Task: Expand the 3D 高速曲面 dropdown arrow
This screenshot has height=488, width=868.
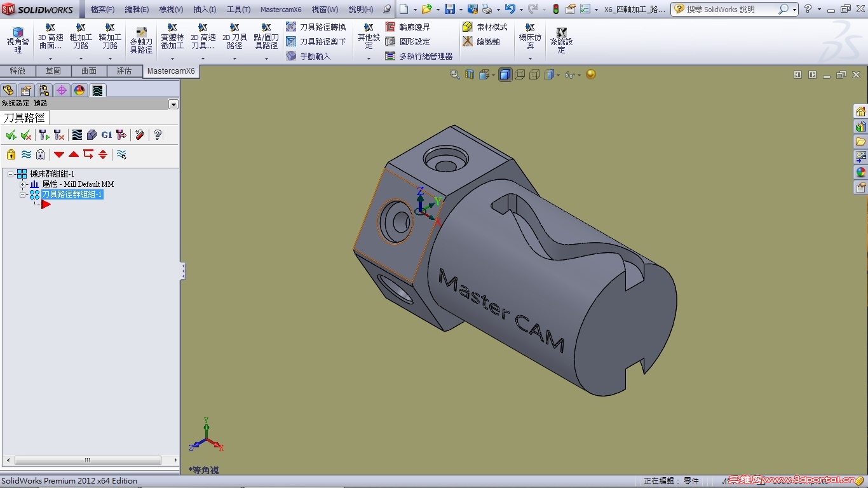Action: (x=50, y=58)
